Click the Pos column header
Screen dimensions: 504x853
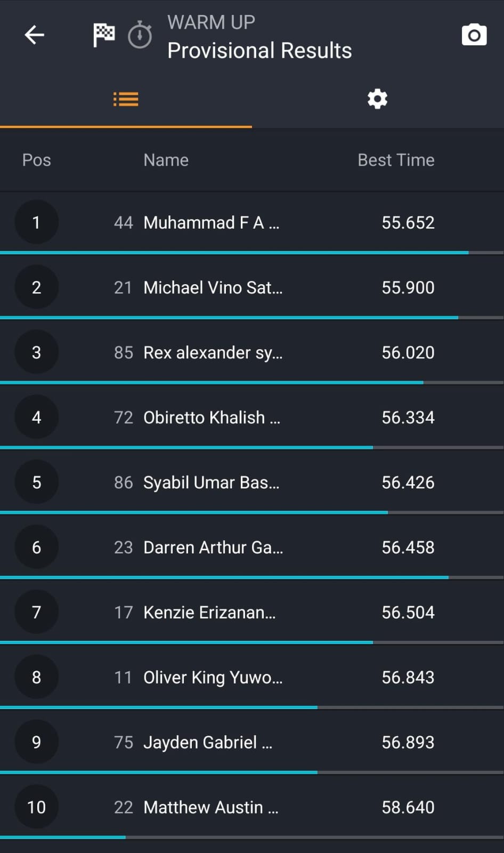pyautogui.click(x=36, y=160)
